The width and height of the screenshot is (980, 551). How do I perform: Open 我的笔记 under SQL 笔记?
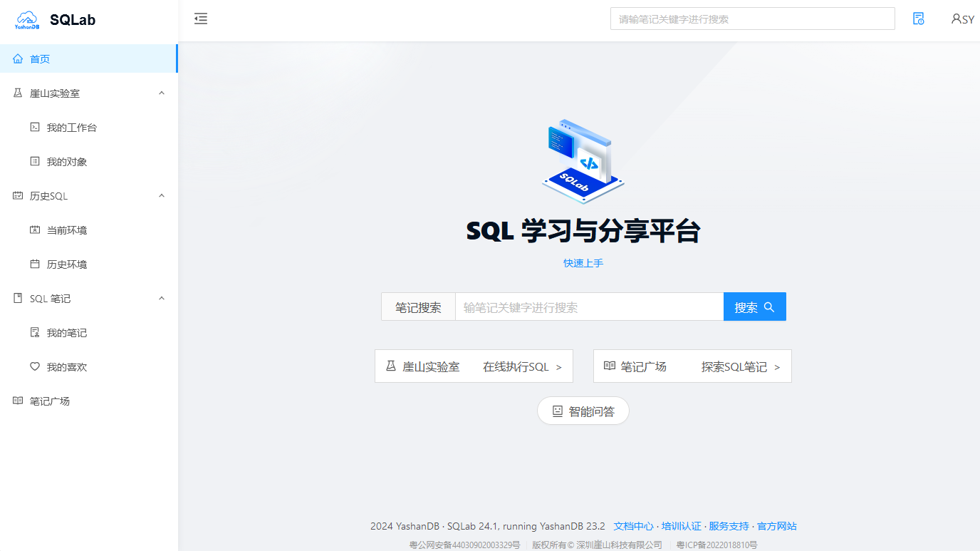click(88, 333)
